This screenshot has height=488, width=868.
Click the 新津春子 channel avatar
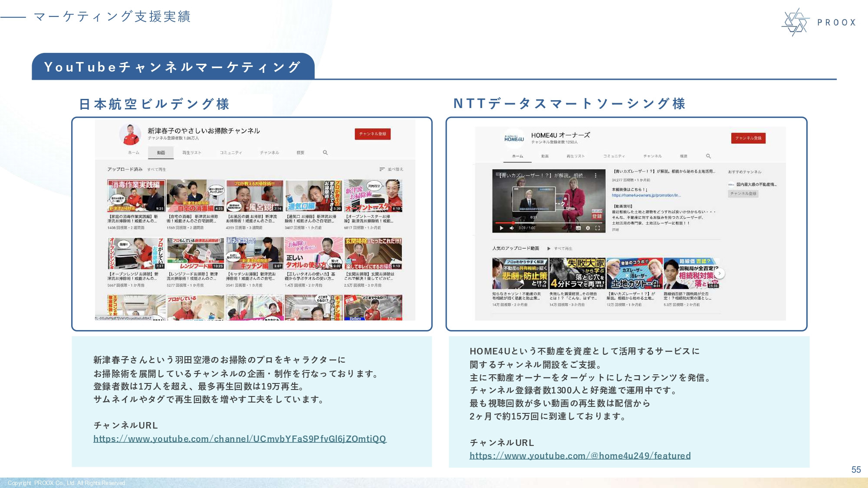pos(131,134)
